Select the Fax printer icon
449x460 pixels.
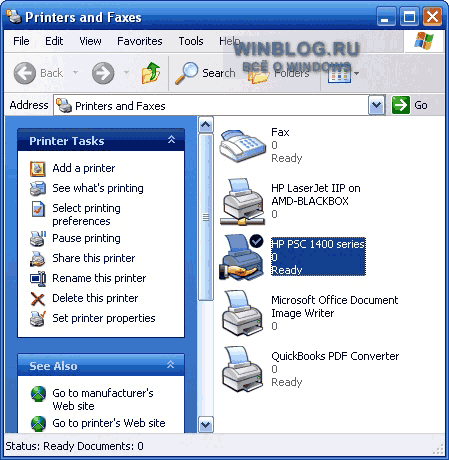pyautogui.click(x=243, y=146)
